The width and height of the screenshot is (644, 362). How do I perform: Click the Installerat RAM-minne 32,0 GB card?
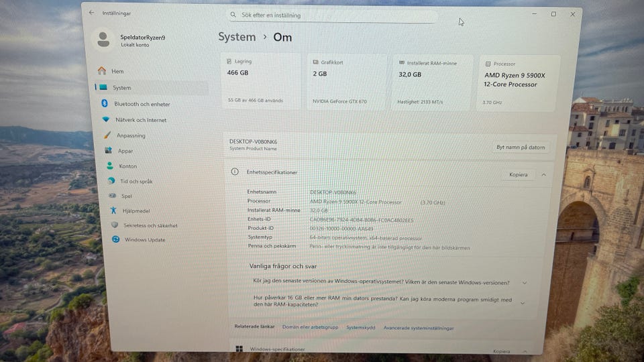(x=432, y=83)
